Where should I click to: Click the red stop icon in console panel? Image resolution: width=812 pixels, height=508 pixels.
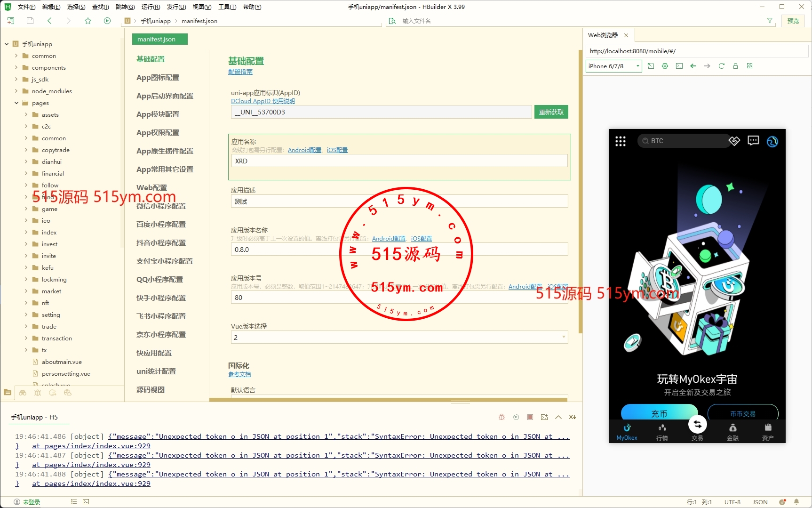530,417
